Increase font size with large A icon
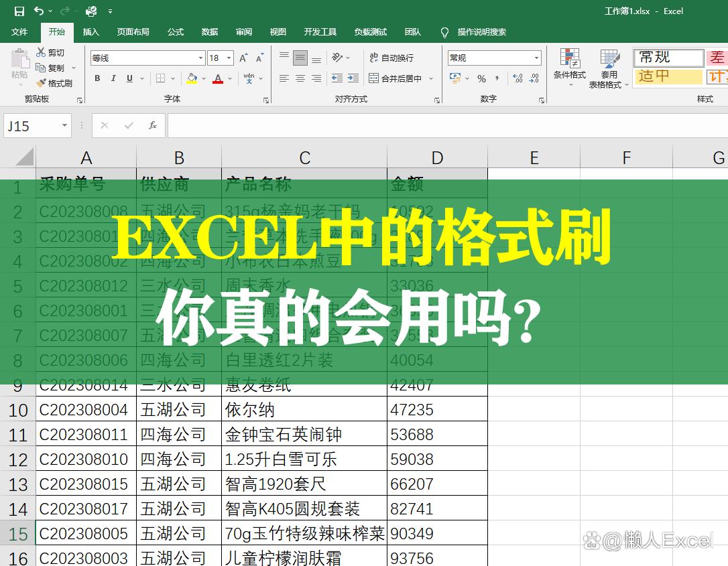 tap(243, 58)
